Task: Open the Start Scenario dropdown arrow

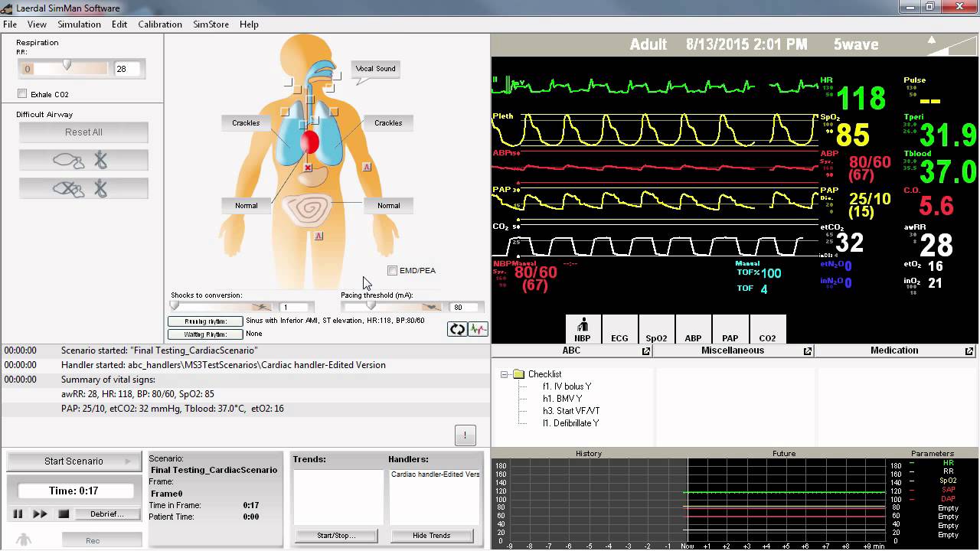Action: point(128,461)
